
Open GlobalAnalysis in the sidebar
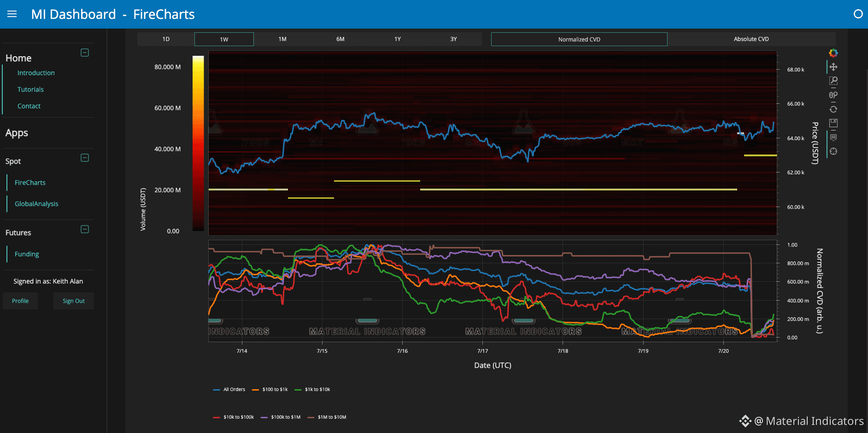point(36,204)
